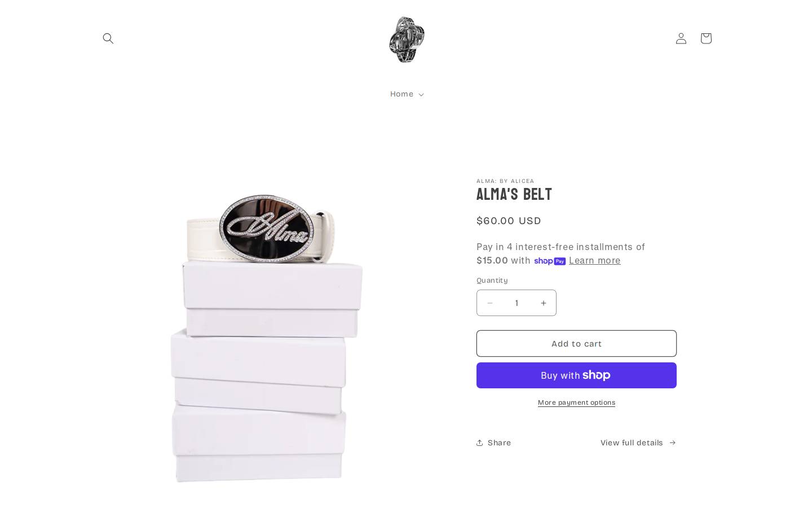Click the Add to cart button
This screenshot has height=508, width=812.
[x=576, y=344]
